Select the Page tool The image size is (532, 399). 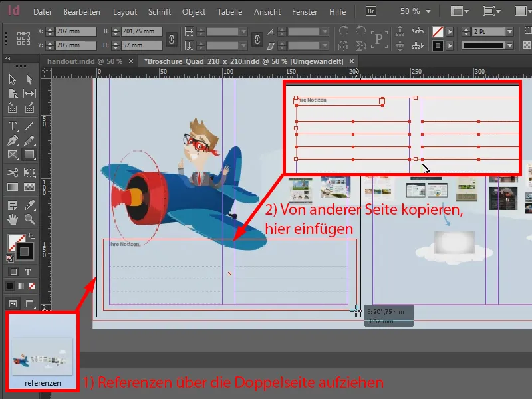[13, 94]
